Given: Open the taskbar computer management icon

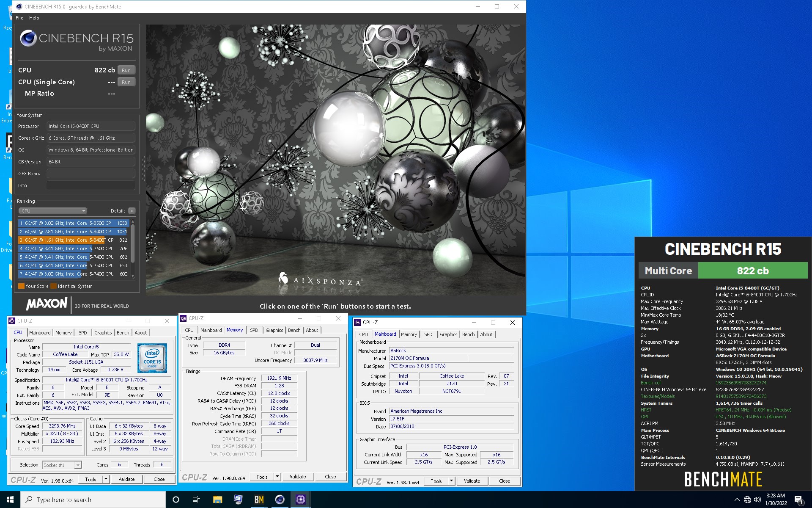Looking at the screenshot, I should tap(238, 500).
